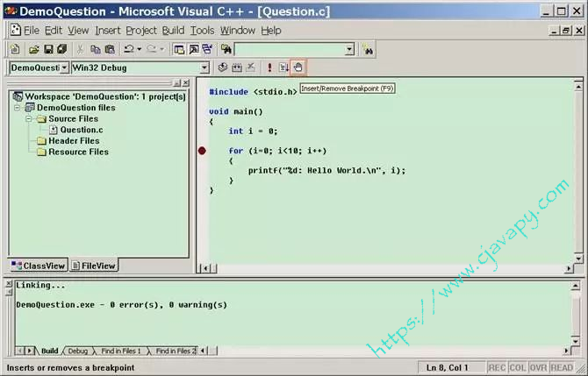Screen dimensions: 588x376
Task: Click the printf line in the code editor
Action: tap(326, 170)
